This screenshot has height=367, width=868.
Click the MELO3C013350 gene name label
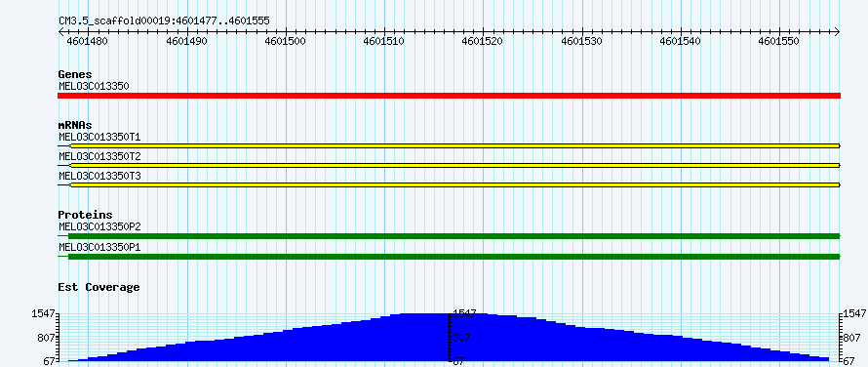point(94,86)
